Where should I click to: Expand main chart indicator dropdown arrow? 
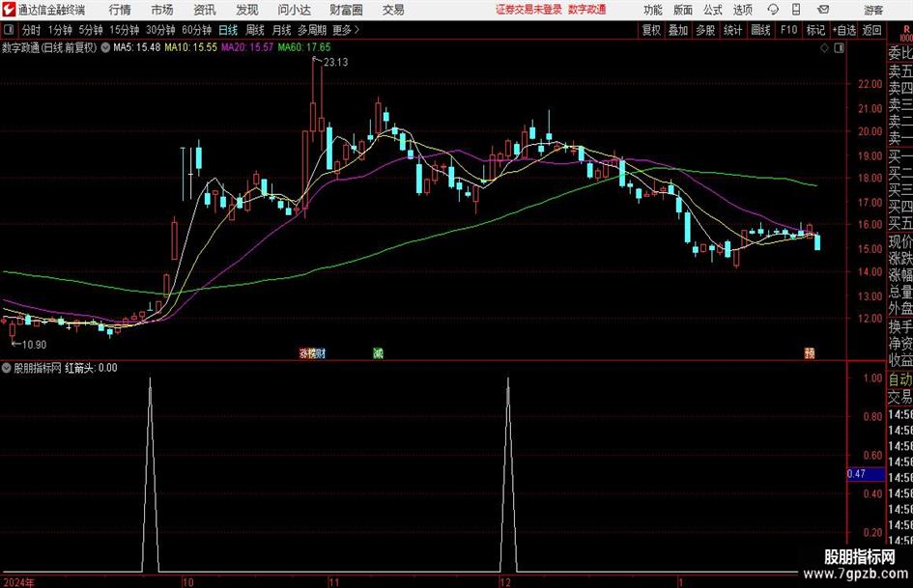105,47
